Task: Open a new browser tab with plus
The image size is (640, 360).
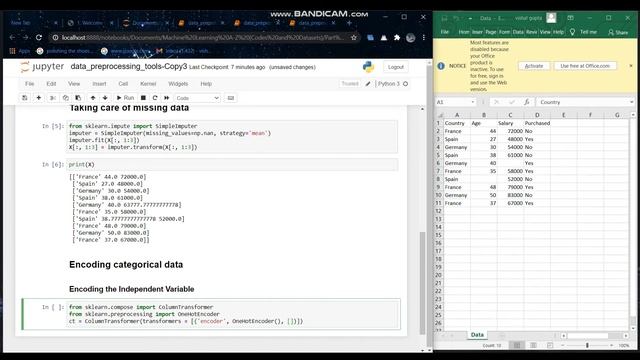Action: click(x=349, y=23)
